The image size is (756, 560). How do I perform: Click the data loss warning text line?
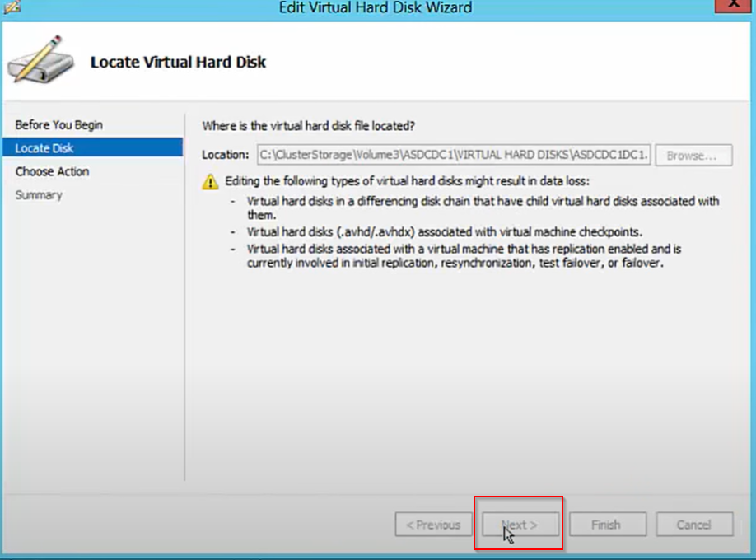click(407, 181)
